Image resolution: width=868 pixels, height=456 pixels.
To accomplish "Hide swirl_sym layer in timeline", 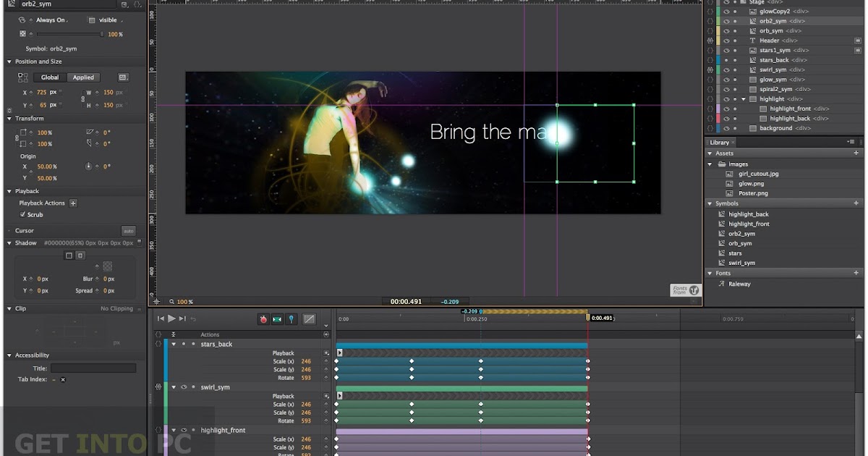I will (184, 387).
